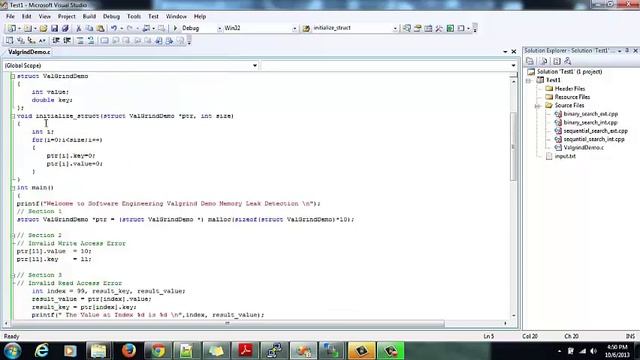Undo the last action with the Undo icon
Viewport: 640px width, 360px height.
tap(114, 28)
